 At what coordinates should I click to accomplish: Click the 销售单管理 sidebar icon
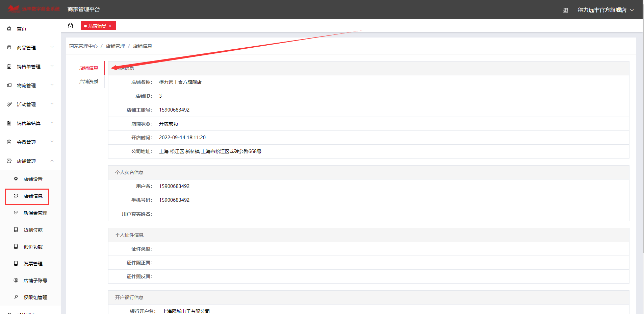[x=9, y=67]
